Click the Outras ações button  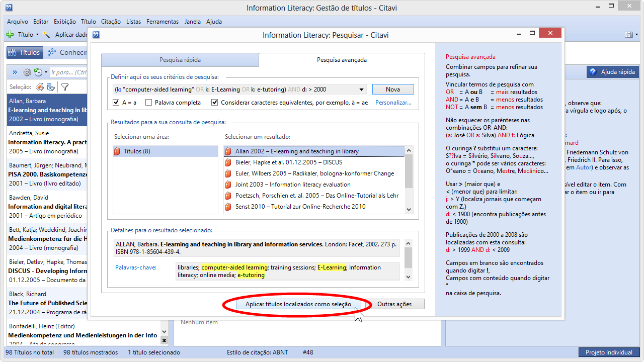tap(394, 304)
